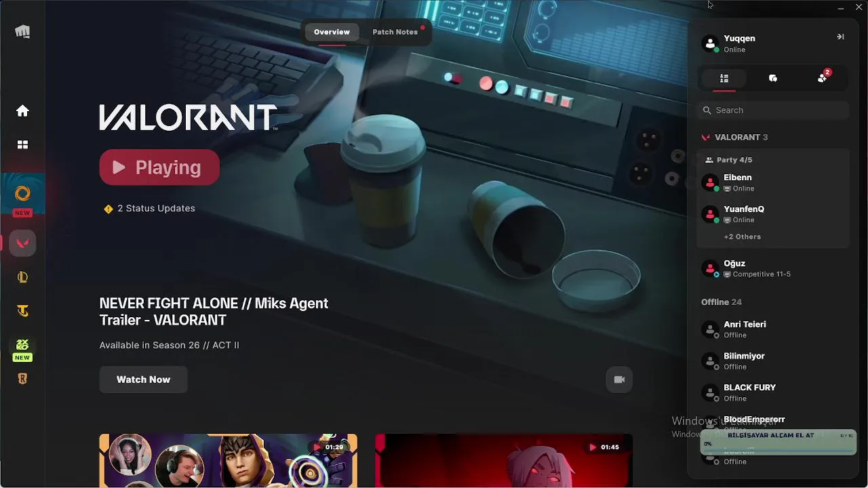
Task: Select the orange swirl game icon
Action: click(x=22, y=194)
